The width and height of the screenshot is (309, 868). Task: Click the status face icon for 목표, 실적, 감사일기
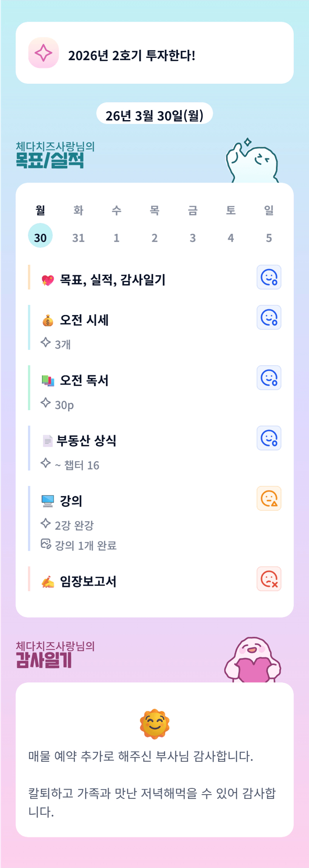(x=269, y=277)
